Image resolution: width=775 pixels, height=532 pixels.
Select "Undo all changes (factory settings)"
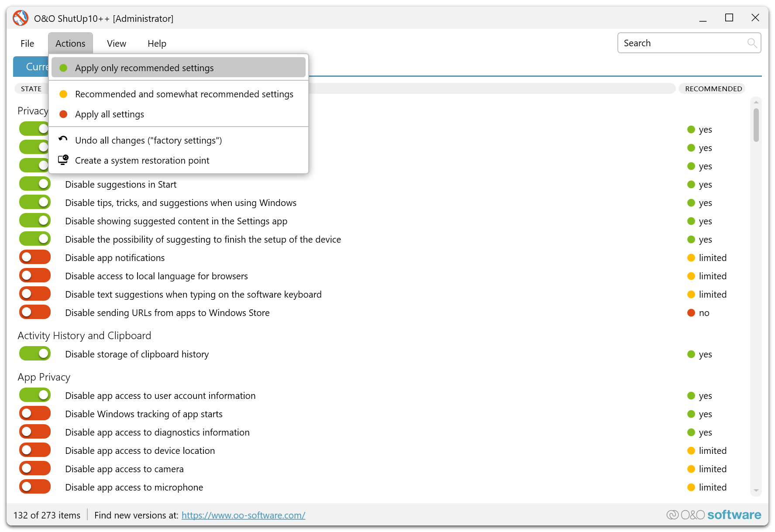pos(148,140)
